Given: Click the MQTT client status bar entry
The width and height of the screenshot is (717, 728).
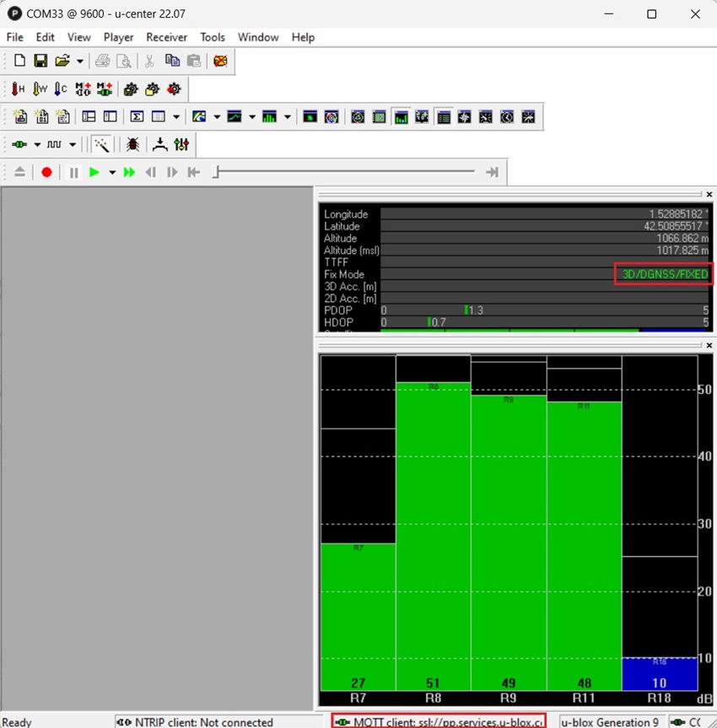Looking at the screenshot, I should coord(440,722).
